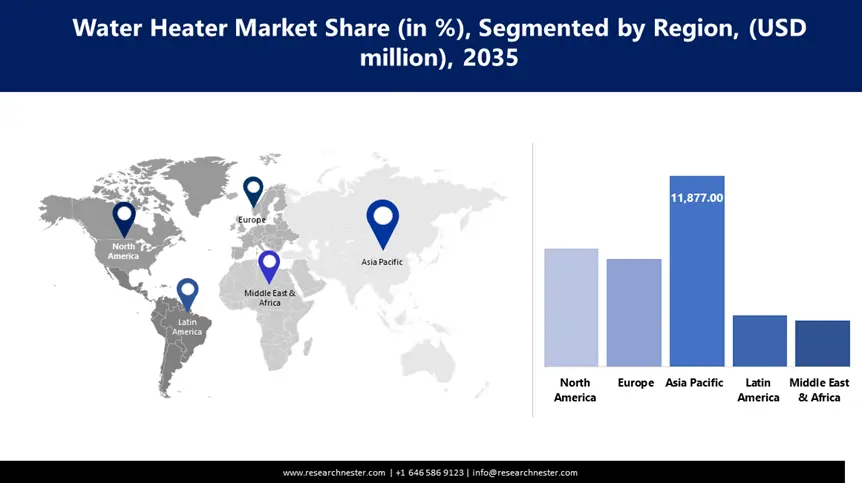Click the Asia Pacific map pin

coord(383,224)
